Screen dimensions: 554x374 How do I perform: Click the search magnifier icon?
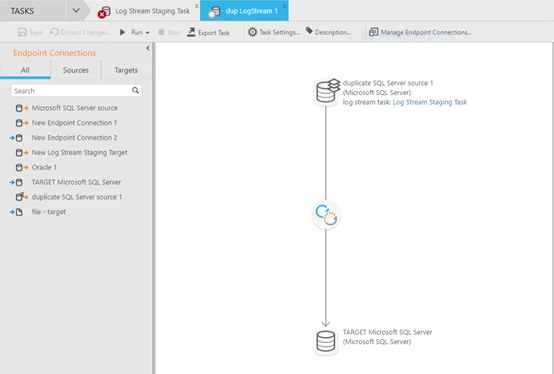coord(136,90)
